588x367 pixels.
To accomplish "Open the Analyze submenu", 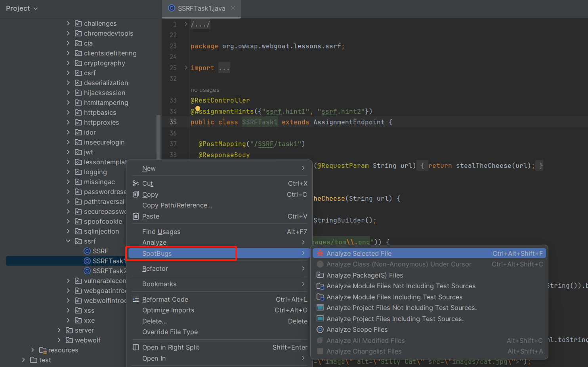I will [x=220, y=242].
